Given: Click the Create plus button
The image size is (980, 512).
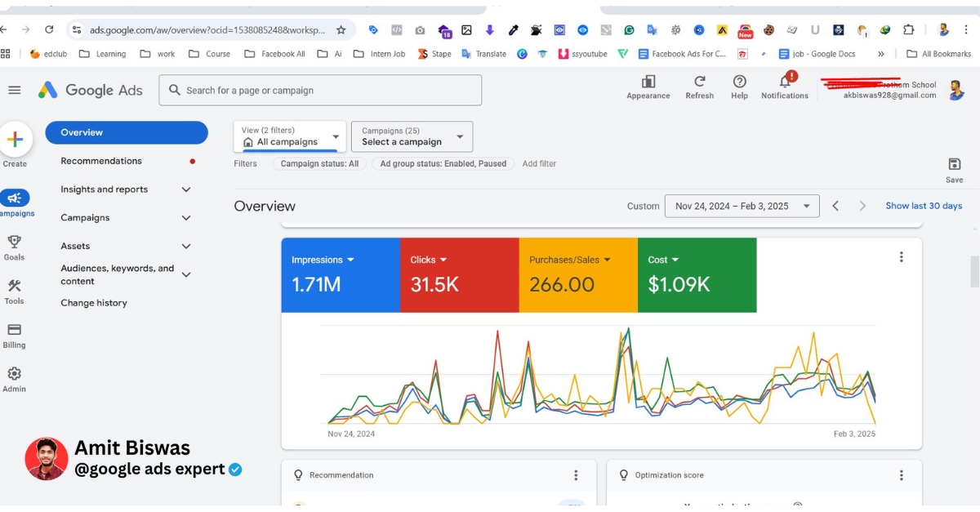Looking at the screenshot, I should click(x=15, y=140).
